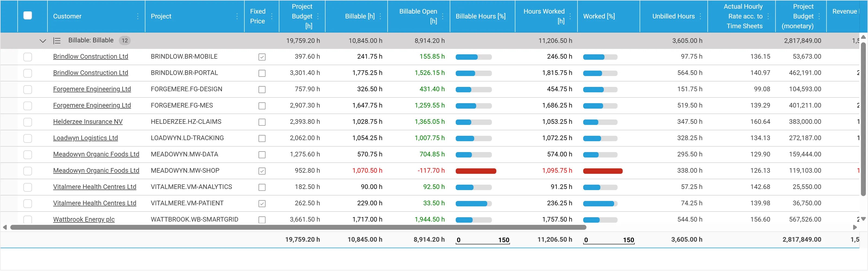The height and width of the screenshot is (271, 868).
Task: Click the red Billable Hours bar for MW-SHOP
Action: pyautogui.click(x=476, y=171)
